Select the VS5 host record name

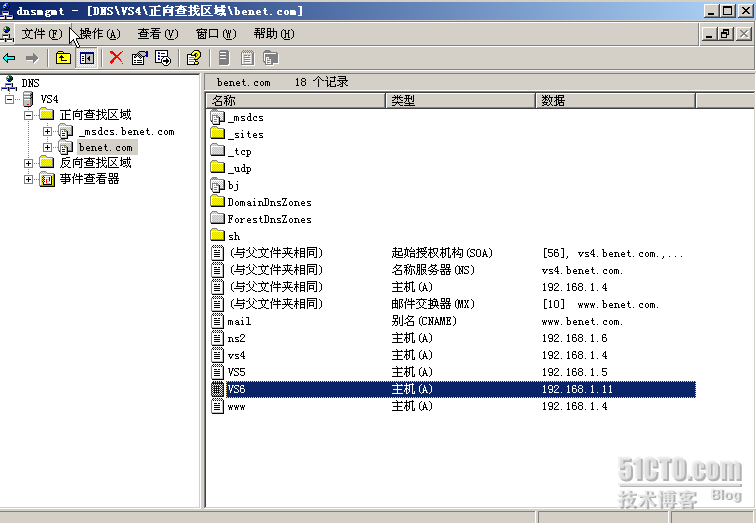point(236,372)
